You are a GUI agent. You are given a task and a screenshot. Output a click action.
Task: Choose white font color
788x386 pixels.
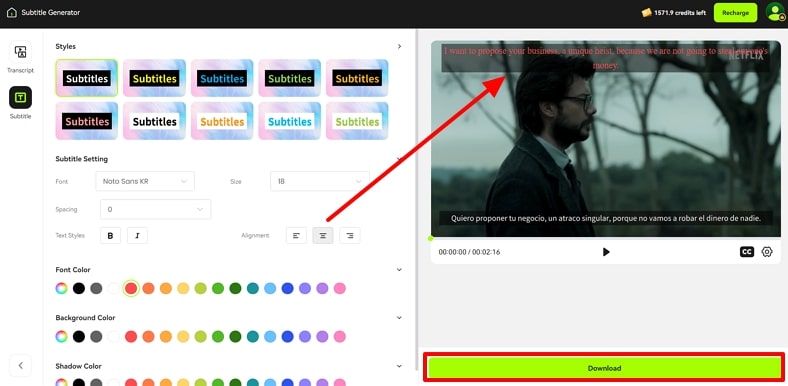114,288
